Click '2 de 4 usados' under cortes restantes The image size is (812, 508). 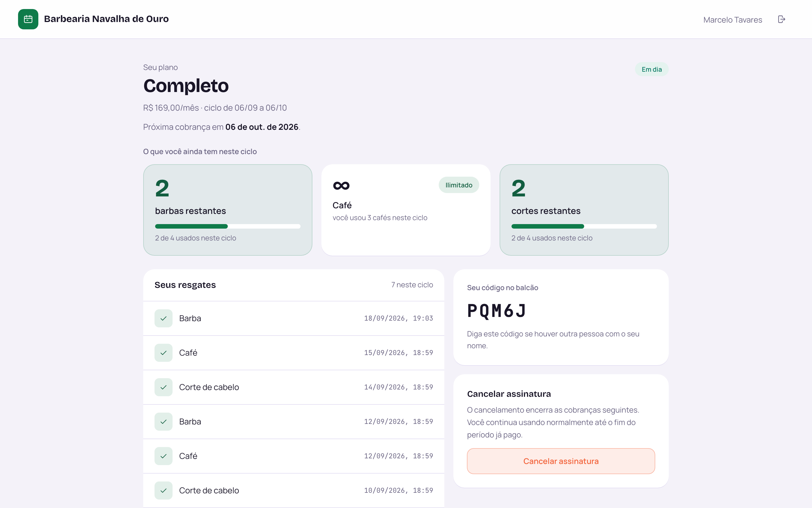[552, 238]
